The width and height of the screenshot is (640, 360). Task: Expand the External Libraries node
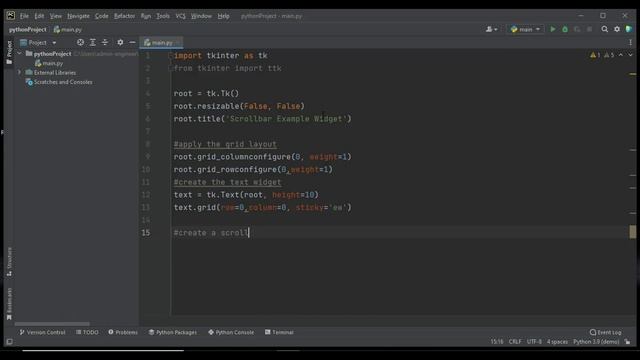[19, 72]
